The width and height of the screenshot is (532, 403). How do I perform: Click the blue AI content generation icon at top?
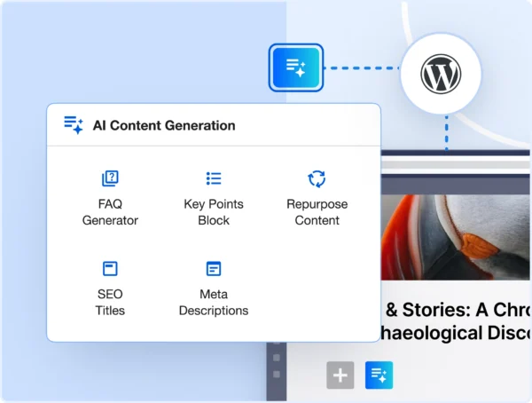pos(296,67)
